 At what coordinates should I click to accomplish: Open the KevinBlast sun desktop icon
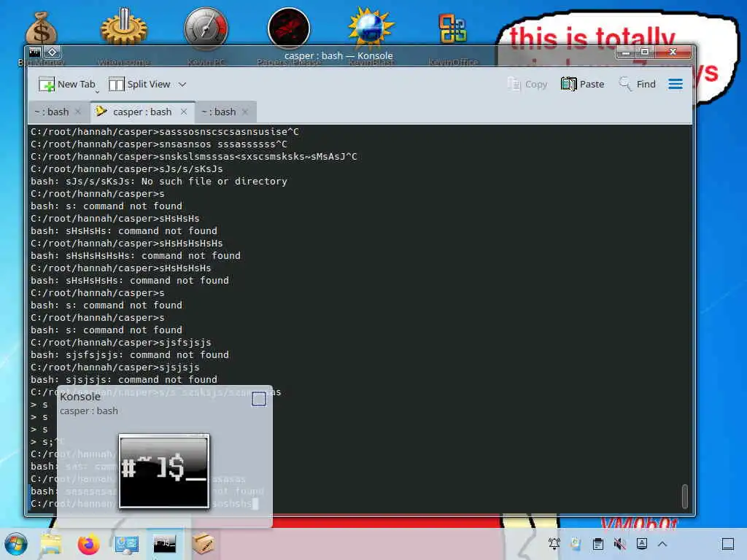point(371,28)
